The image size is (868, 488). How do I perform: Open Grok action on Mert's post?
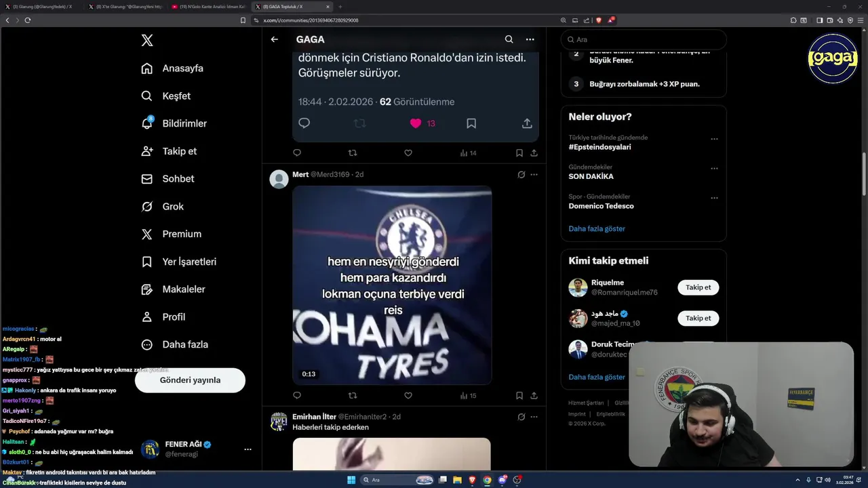coord(521,175)
